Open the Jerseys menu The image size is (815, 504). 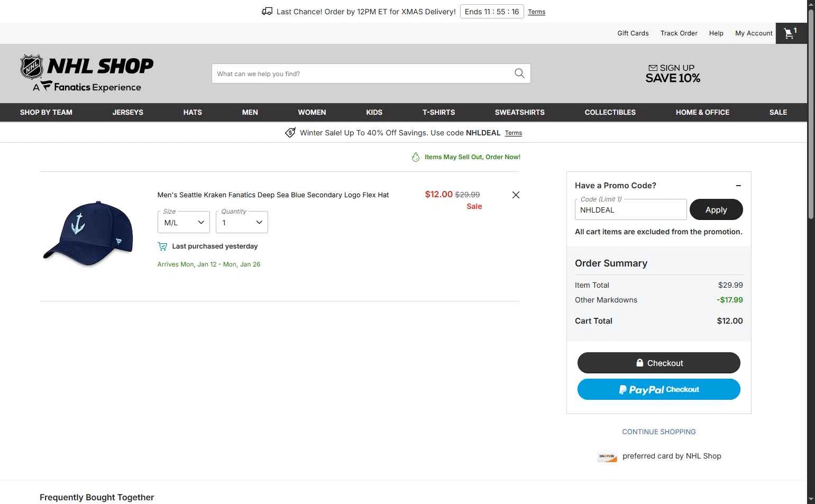[128, 112]
